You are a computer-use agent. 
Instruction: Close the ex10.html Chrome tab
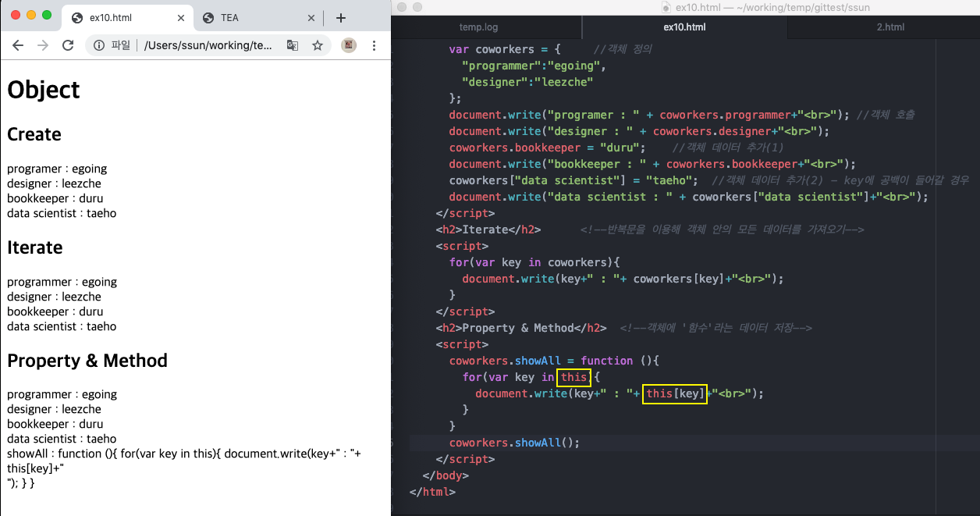click(181, 18)
